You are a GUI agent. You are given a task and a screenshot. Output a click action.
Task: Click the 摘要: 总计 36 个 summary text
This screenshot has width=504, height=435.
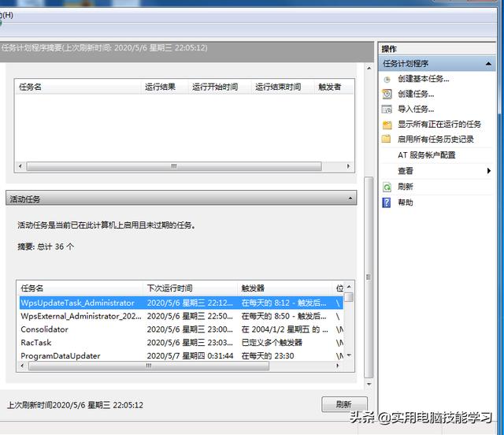point(46,247)
